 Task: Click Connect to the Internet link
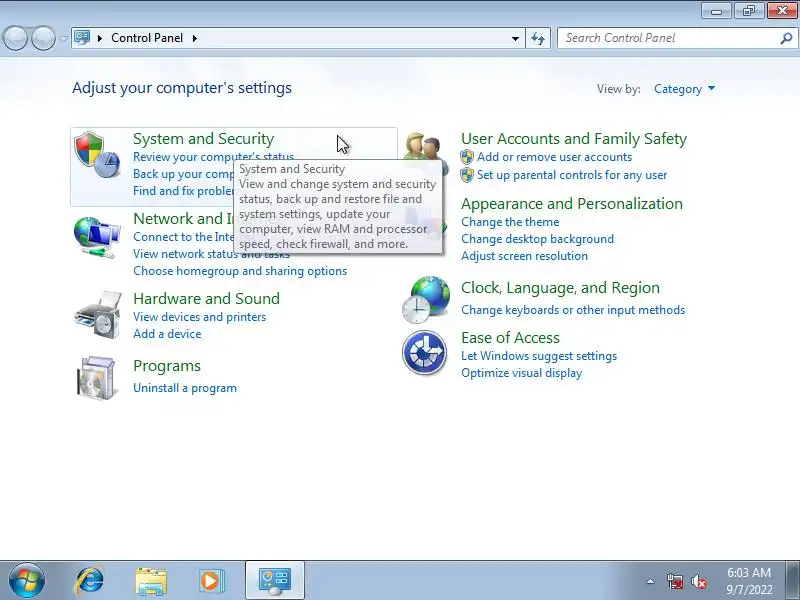point(183,237)
